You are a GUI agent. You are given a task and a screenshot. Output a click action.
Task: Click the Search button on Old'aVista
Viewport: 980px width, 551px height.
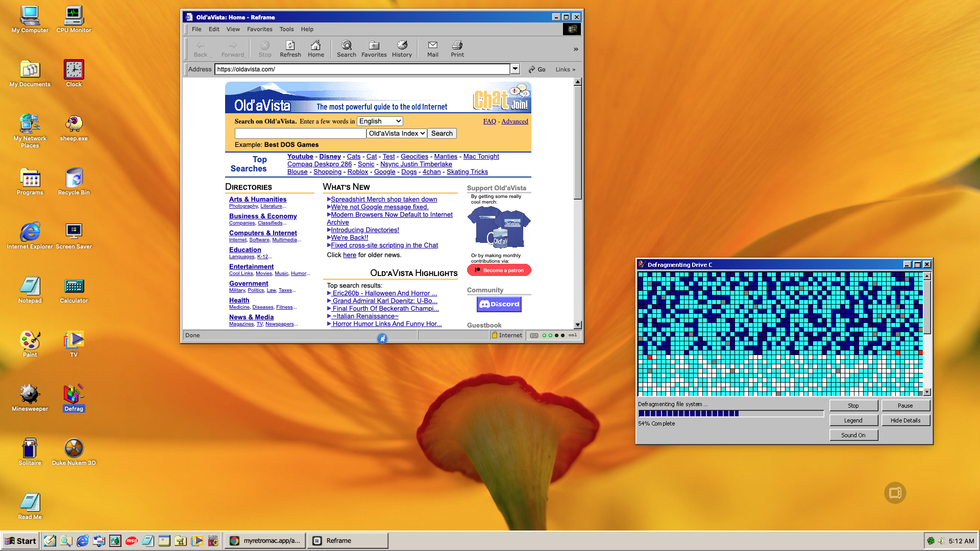pos(442,134)
